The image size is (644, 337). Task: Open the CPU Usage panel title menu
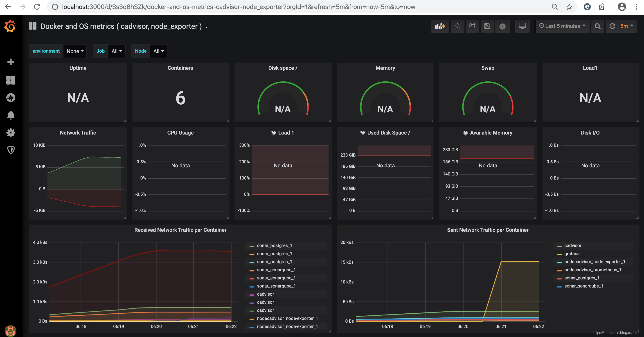(x=180, y=133)
